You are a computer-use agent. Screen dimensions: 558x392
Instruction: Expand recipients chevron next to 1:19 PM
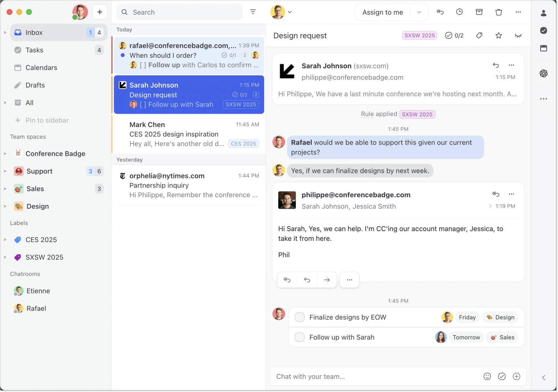(x=490, y=206)
